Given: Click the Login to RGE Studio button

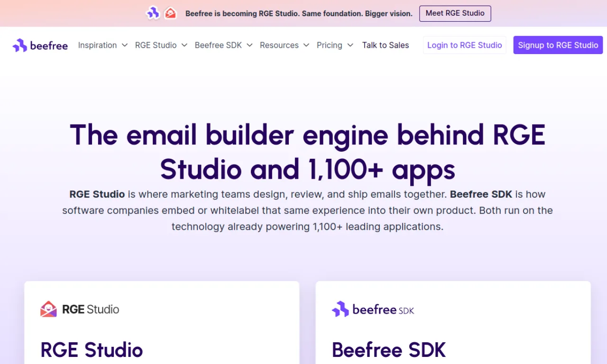Looking at the screenshot, I should pos(465,45).
